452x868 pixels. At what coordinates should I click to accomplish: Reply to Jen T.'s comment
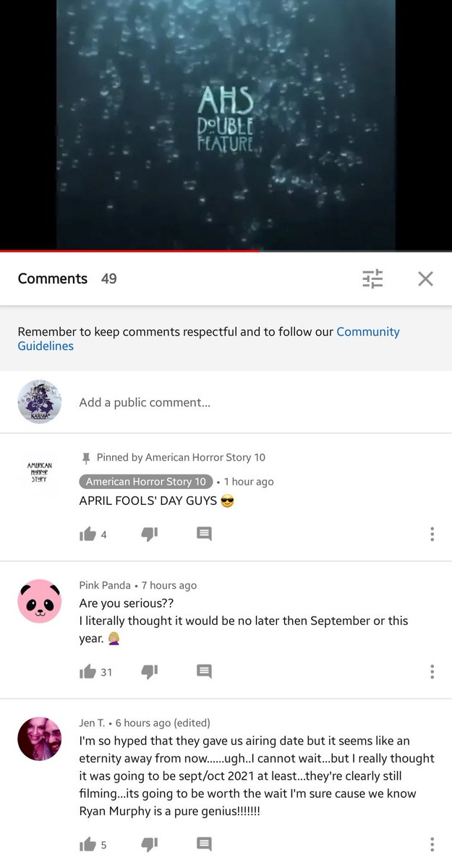coord(204,843)
